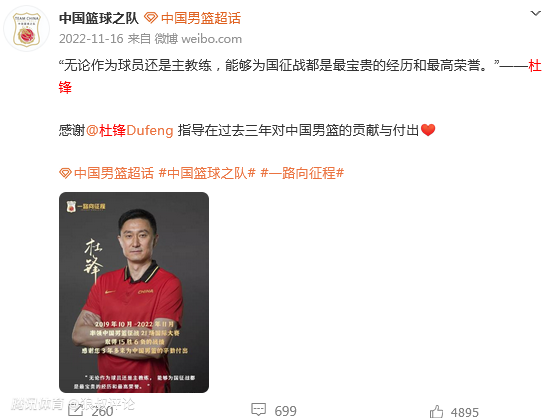
Task: Click the 2022-11-16 post timestamp
Action: click(91, 38)
